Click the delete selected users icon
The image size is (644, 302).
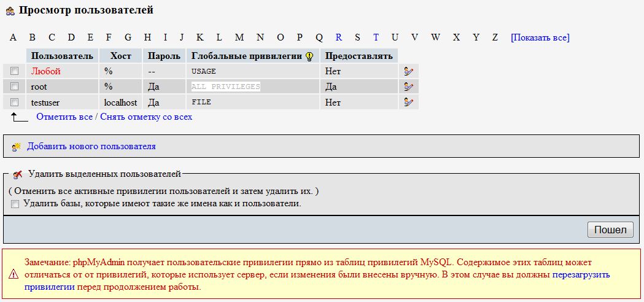[18, 175]
